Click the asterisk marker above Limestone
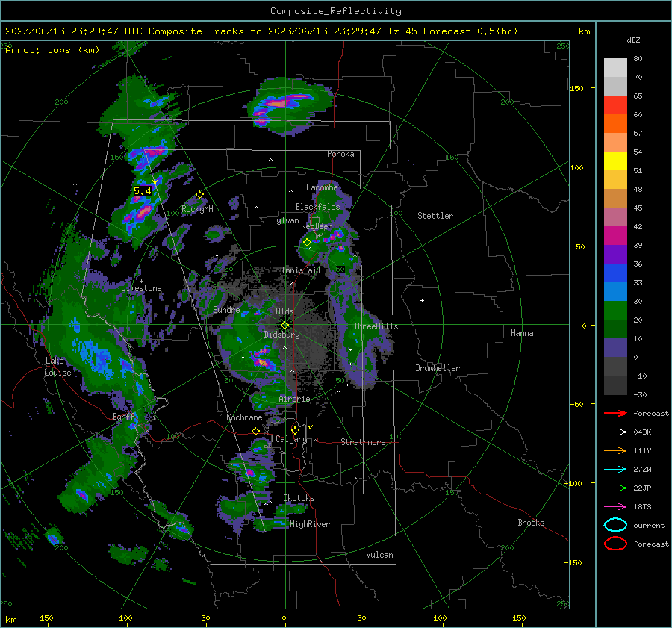The width and height of the screenshot is (672, 628). (141, 282)
